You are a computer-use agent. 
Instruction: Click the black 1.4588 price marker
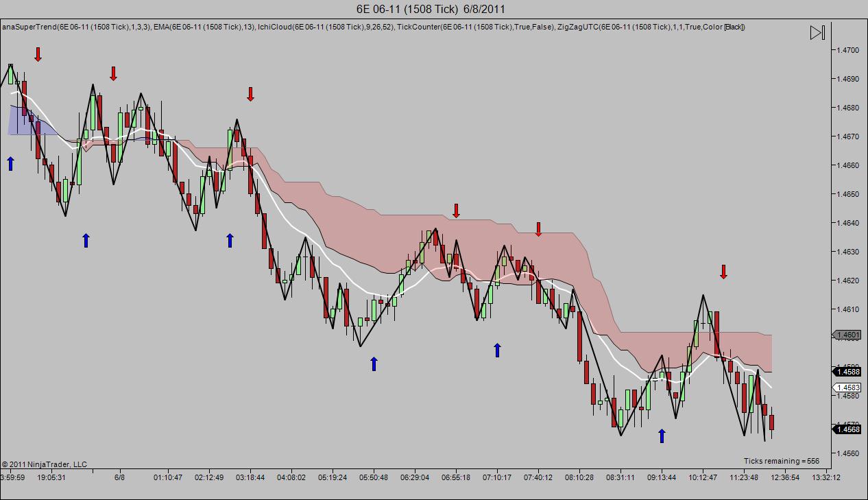(847, 372)
